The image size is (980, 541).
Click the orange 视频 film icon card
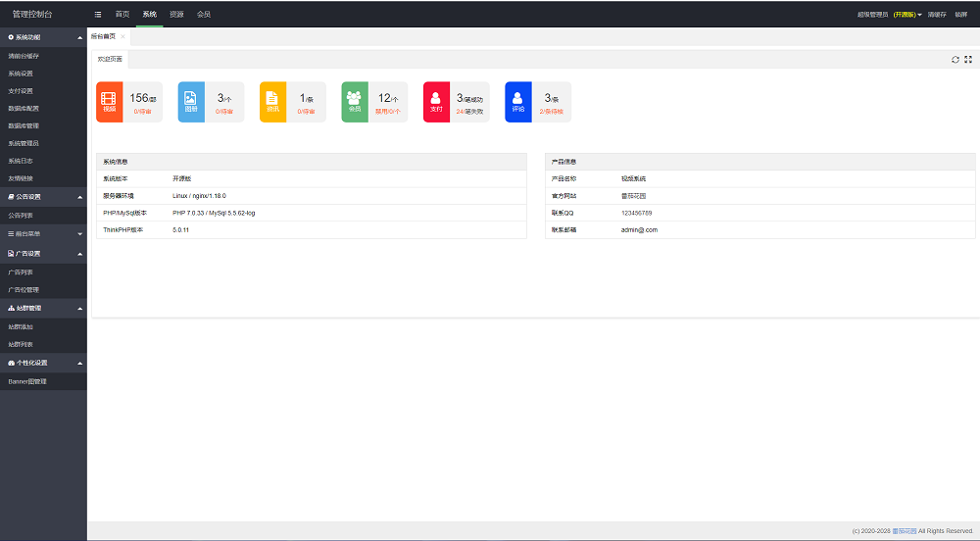point(110,102)
